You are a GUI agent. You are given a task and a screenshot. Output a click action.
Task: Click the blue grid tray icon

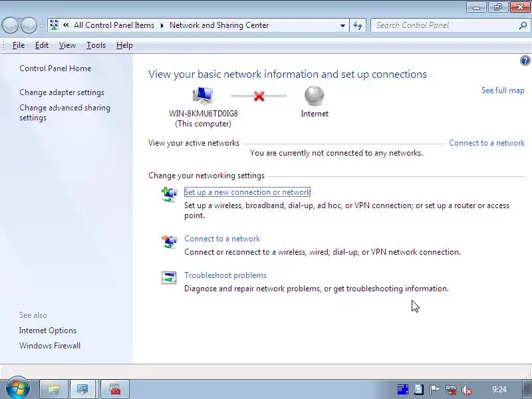(403, 390)
